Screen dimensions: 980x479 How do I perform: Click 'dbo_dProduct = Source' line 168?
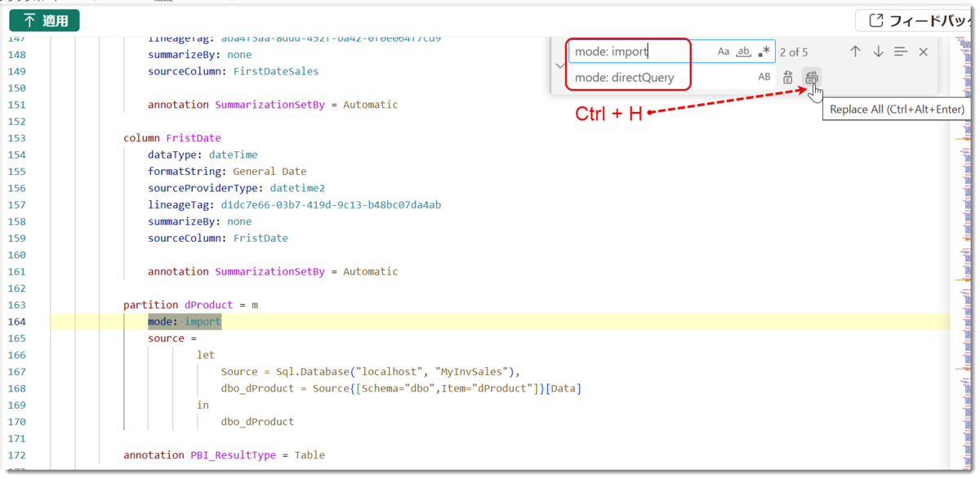[x=401, y=388]
